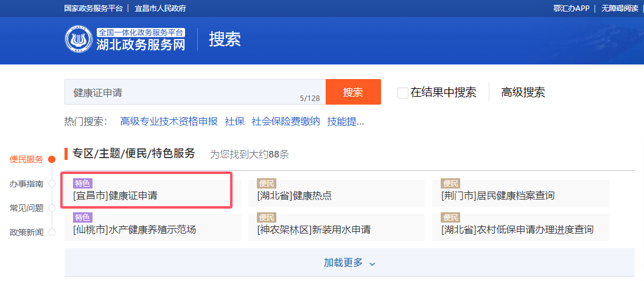The image size is (644, 281).
Task: Open [荆门市]居民健康档案查询 service
Action: [498, 196]
